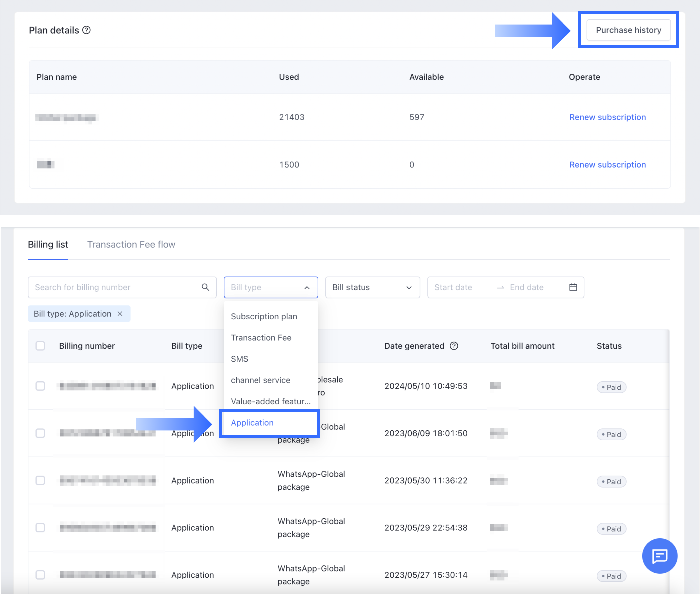Viewport: 700px width, 594px height.
Task: Click the arrow icon between date fields
Action: (x=500, y=288)
